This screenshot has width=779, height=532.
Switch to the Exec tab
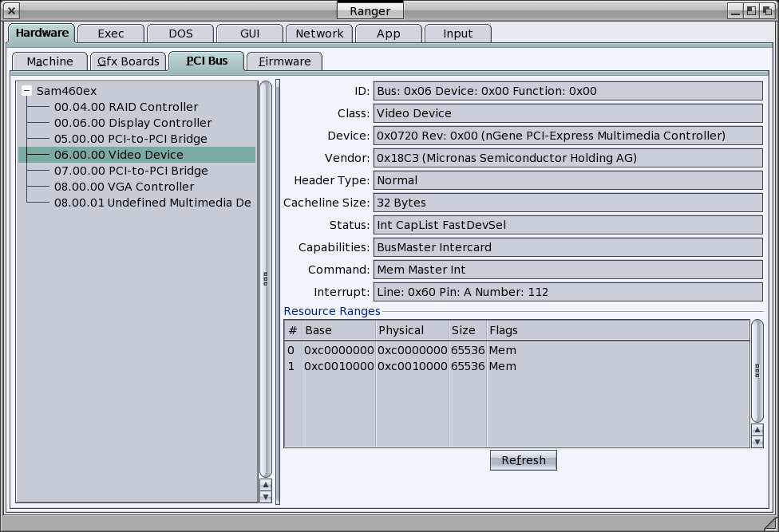click(110, 33)
